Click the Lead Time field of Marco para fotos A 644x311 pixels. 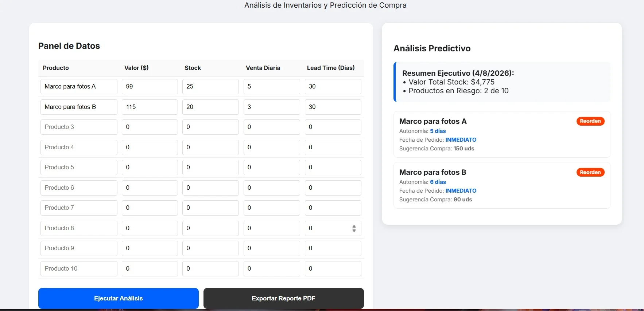coord(333,87)
